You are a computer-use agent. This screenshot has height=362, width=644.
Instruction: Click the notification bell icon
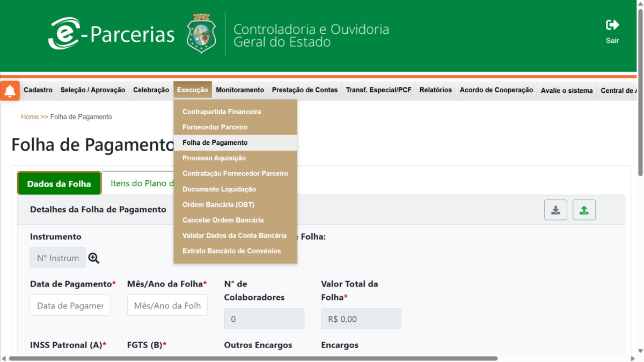pos(10,91)
